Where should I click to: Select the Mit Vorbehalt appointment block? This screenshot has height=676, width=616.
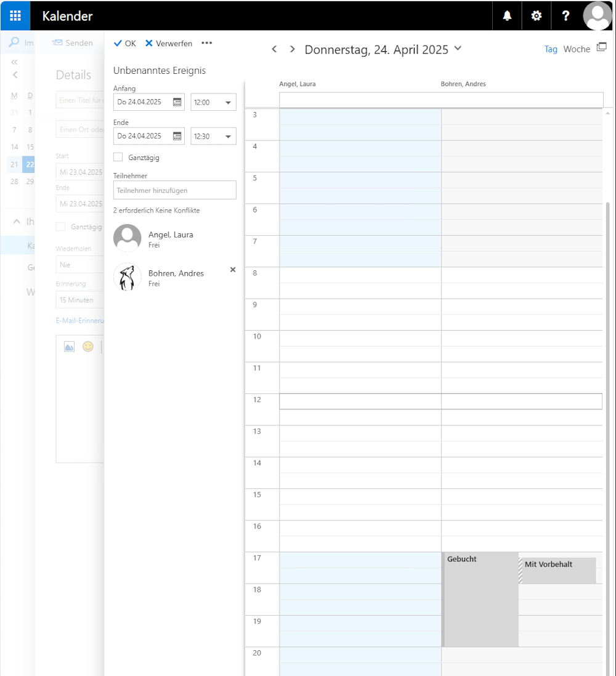coord(557,570)
